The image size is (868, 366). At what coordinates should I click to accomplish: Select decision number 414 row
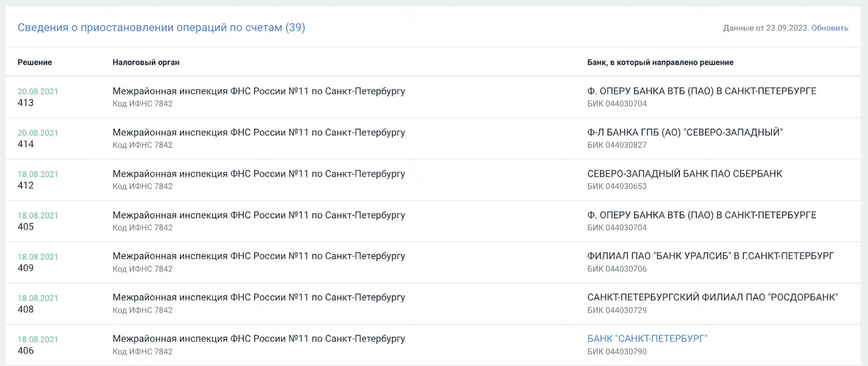[x=433, y=138]
